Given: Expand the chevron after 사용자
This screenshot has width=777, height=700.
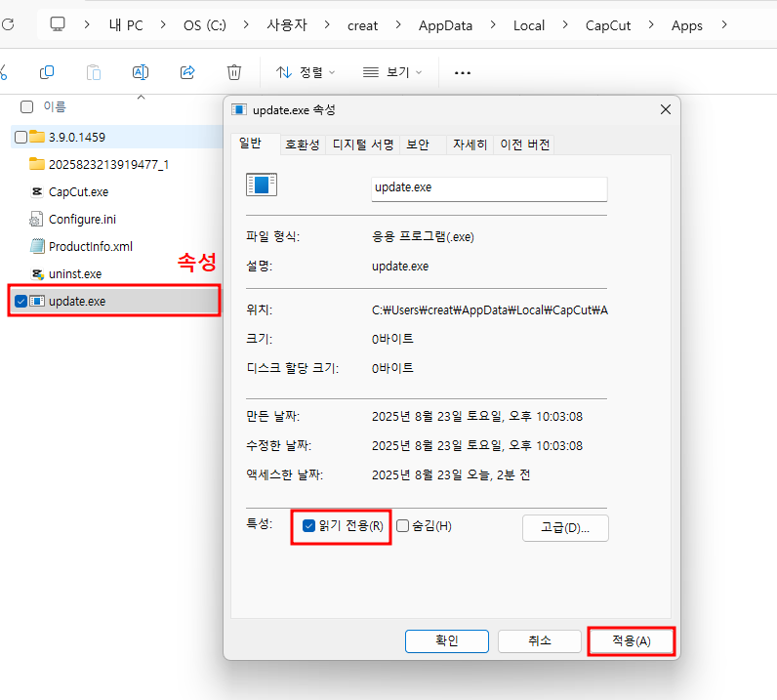Looking at the screenshot, I should coord(327,24).
